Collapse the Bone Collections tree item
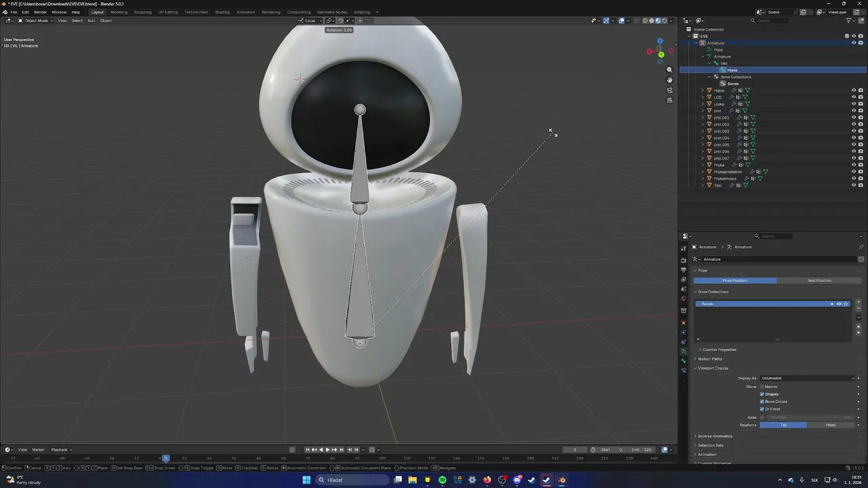 tap(709, 77)
